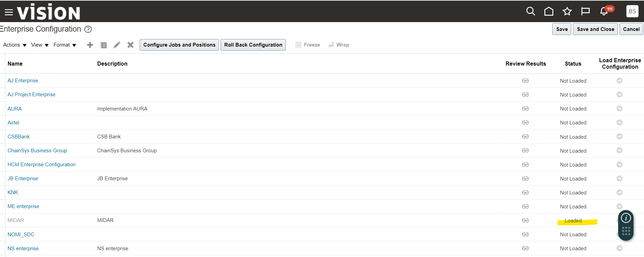Load configuration arrow for JB Enterprise
644x257 pixels.
(x=620, y=178)
